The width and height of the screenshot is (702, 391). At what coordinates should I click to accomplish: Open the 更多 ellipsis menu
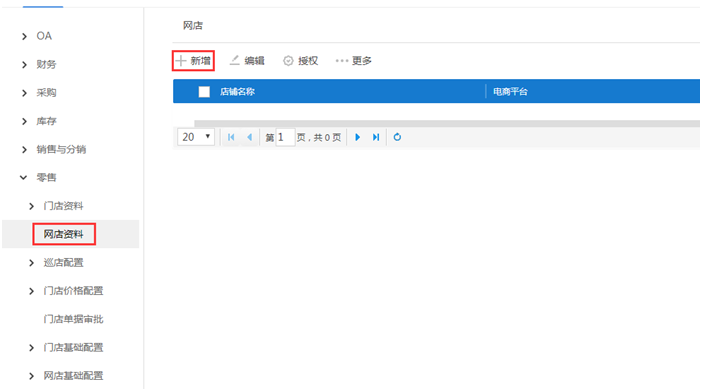click(x=342, y=60)
